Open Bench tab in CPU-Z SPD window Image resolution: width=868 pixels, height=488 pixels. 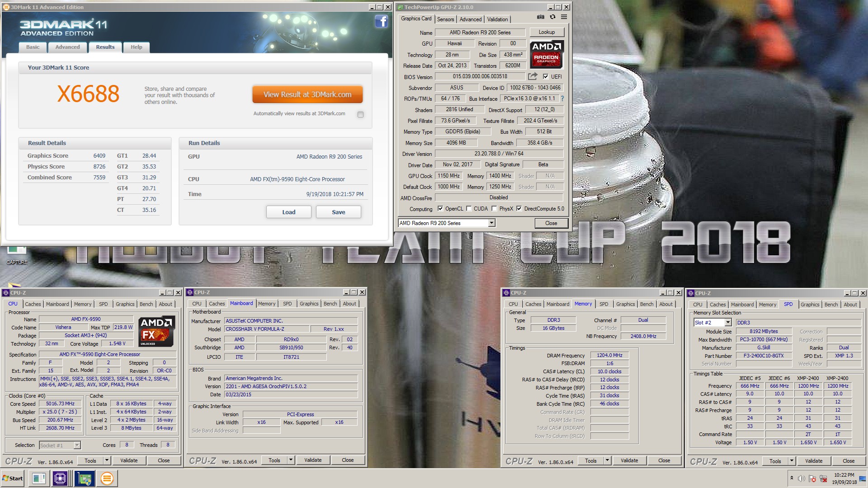pyautogui.click(x=831, y=305)
